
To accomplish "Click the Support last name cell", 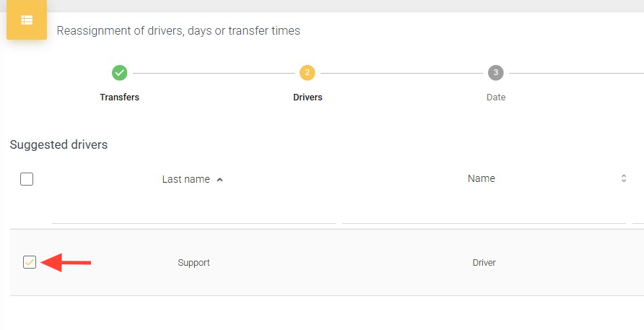I will pyautogui.click(x=193, y=263).
